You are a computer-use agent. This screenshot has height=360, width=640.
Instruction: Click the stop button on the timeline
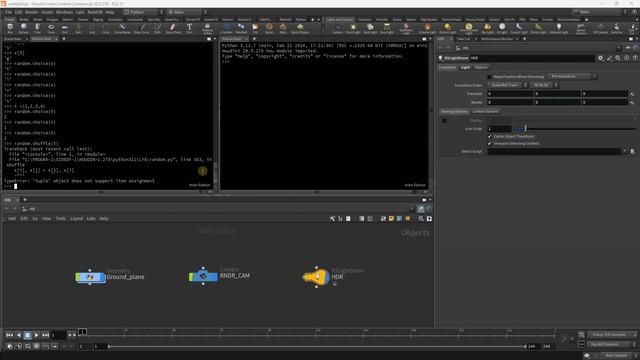[27, 335]
